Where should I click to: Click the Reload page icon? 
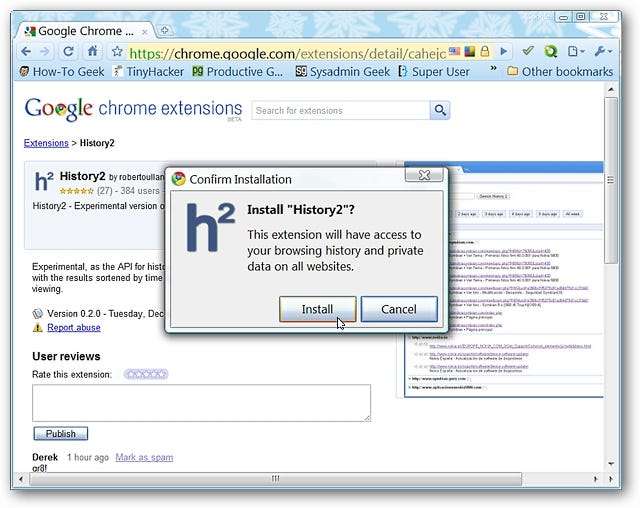coord(68,51)
